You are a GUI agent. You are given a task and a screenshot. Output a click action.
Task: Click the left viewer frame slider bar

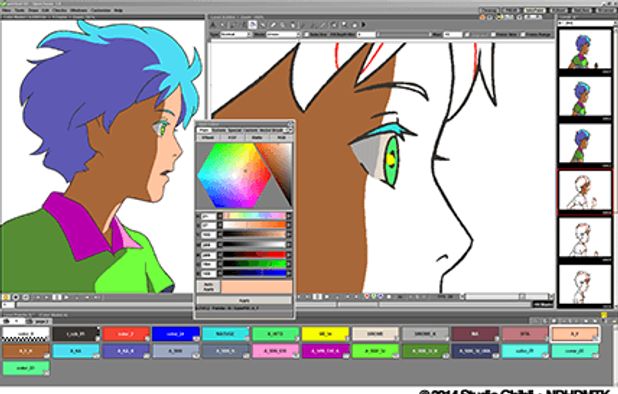(104, 305)
